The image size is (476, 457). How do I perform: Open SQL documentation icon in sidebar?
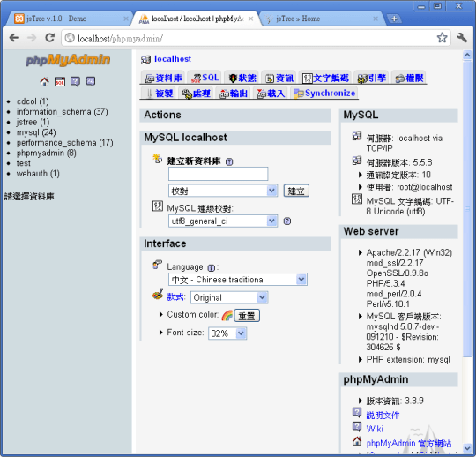[x=91, y=81]
